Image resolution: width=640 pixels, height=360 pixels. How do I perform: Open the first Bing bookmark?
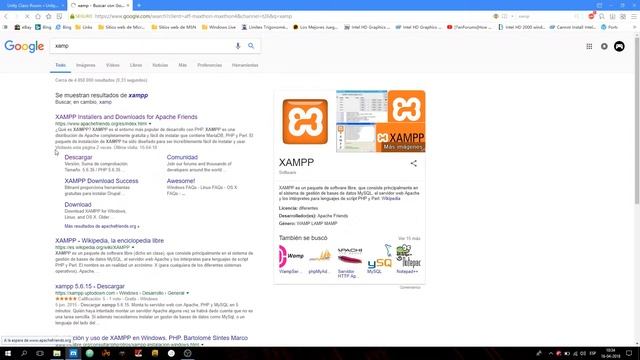(x=43, y=27)
